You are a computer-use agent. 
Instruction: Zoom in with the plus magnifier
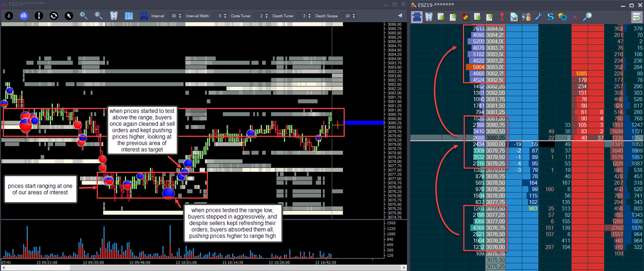point(84,16)
